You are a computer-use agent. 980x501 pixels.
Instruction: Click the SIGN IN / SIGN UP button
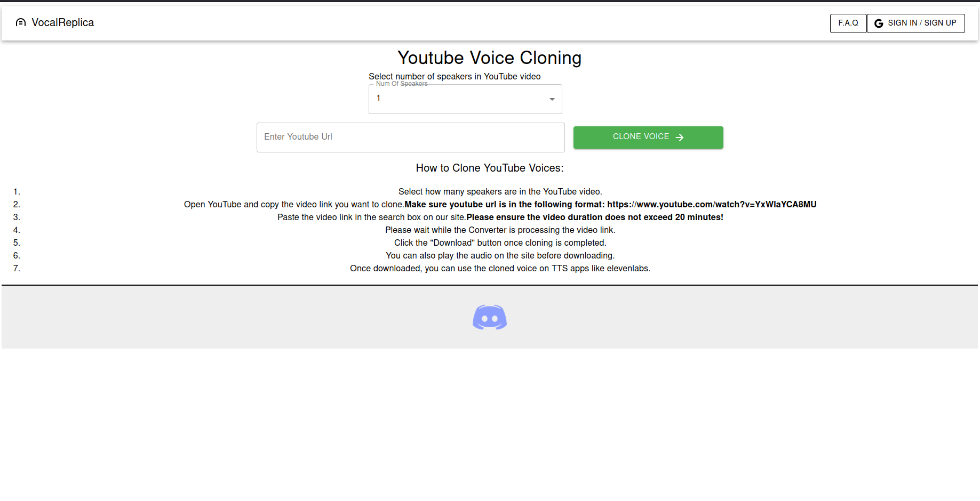pyautogui.click(x=916, y=23)
